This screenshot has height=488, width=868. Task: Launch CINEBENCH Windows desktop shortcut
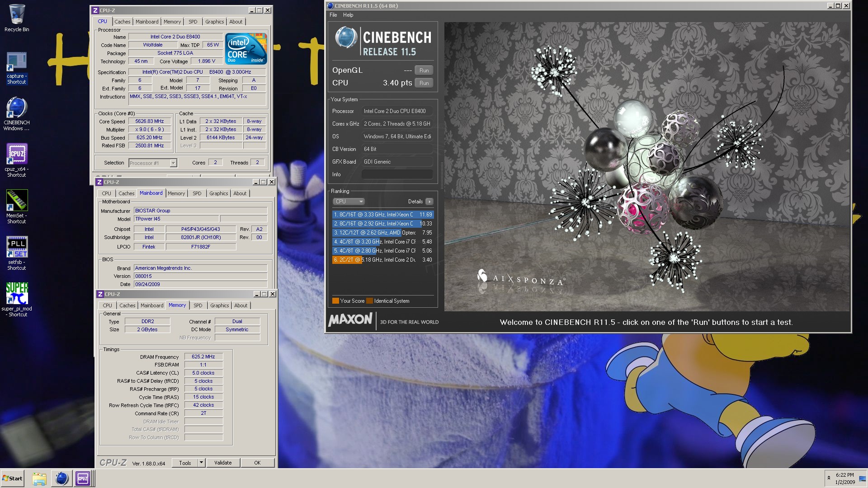(17, 114)
